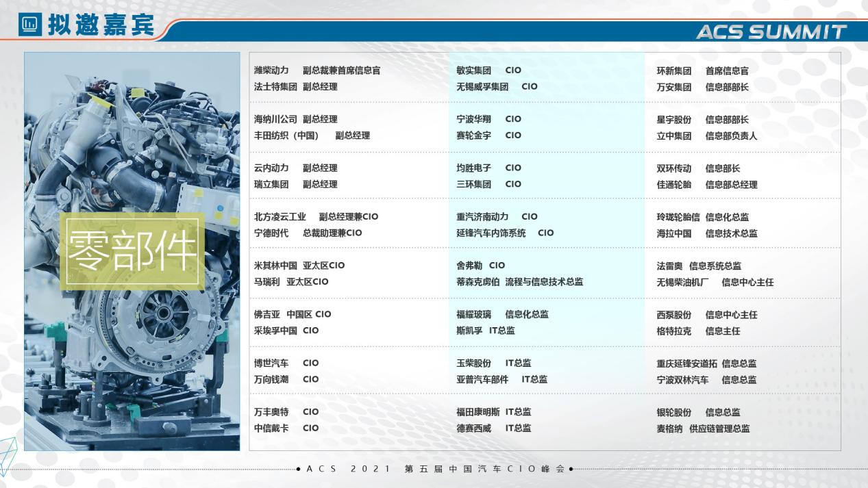Click 德赛西威 IT总监 entry
This screenshot has width=868, height=488.
pyautogui.click(x=494, y=428)
